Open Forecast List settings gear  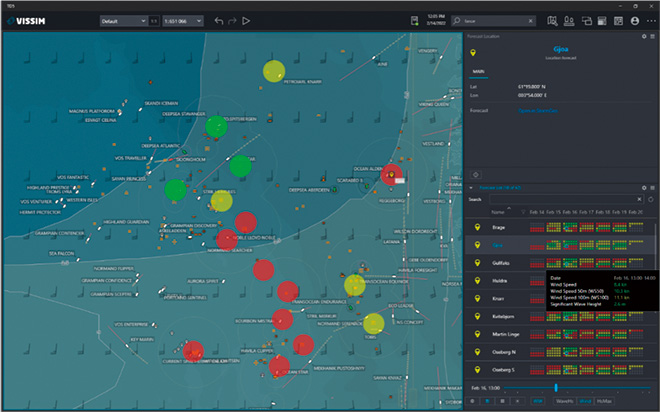(644, 188)
